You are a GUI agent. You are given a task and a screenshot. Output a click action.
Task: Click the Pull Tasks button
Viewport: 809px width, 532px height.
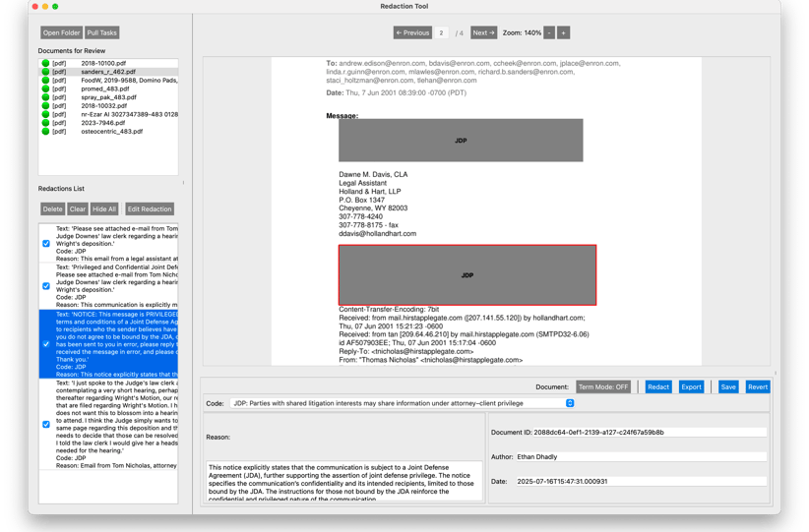point(101,32)
